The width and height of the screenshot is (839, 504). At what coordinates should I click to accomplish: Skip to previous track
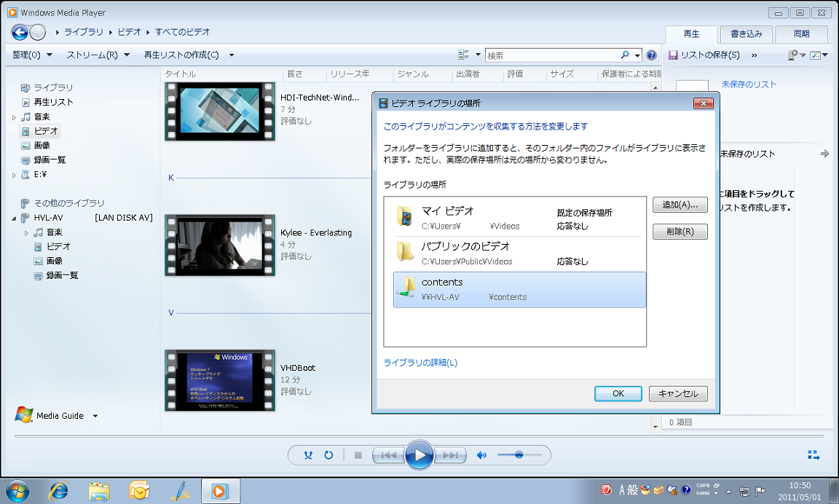pos(389,455)
